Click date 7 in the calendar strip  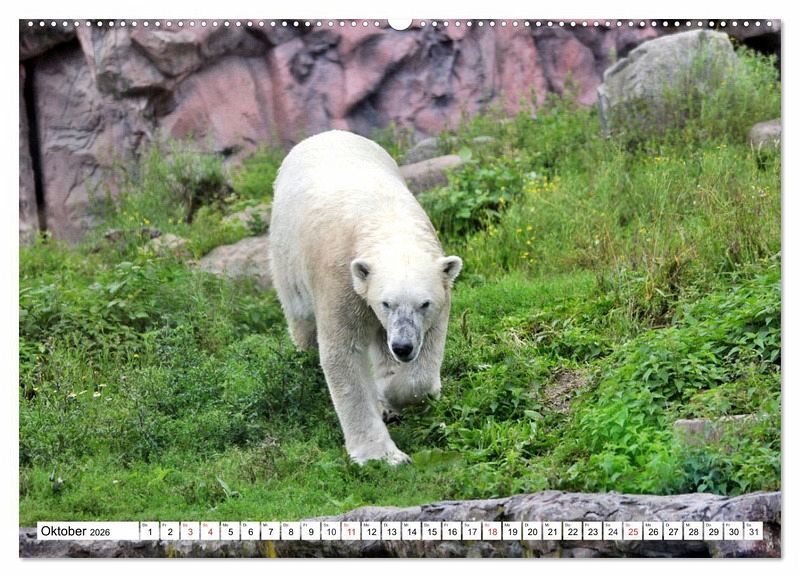270,531
